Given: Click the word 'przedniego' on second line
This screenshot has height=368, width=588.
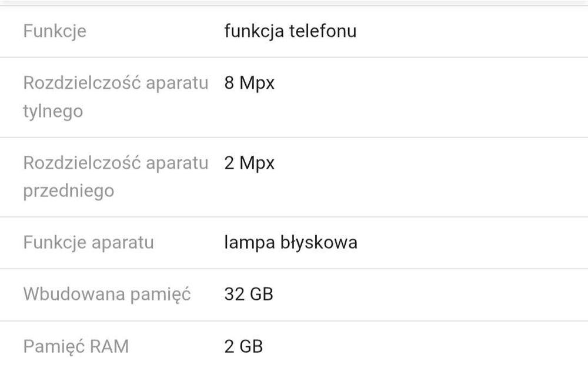Looking at the screenshot, I should coord(68,191).
